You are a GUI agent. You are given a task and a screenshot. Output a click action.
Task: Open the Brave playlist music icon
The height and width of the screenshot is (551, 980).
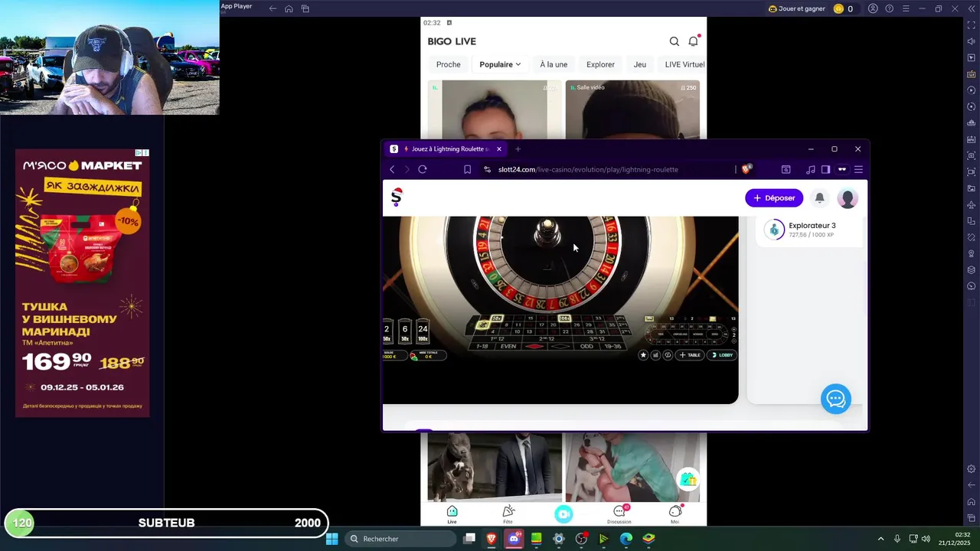(810, 169)
